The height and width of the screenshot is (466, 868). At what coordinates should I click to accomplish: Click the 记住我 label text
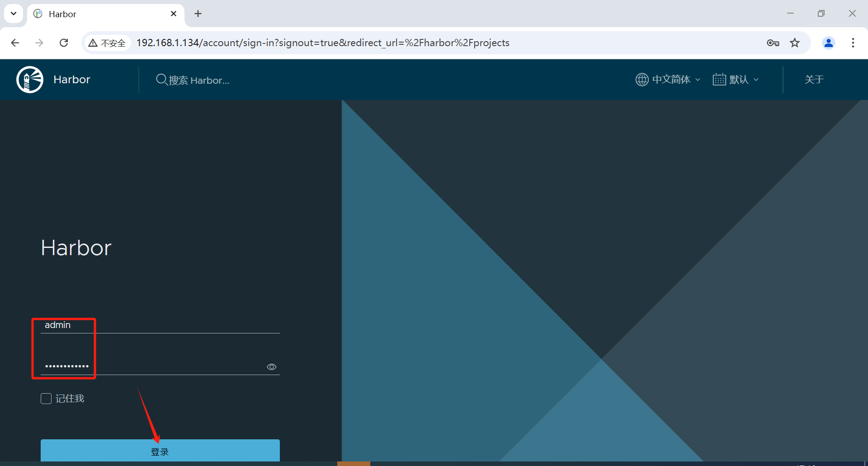click(70, 399)
